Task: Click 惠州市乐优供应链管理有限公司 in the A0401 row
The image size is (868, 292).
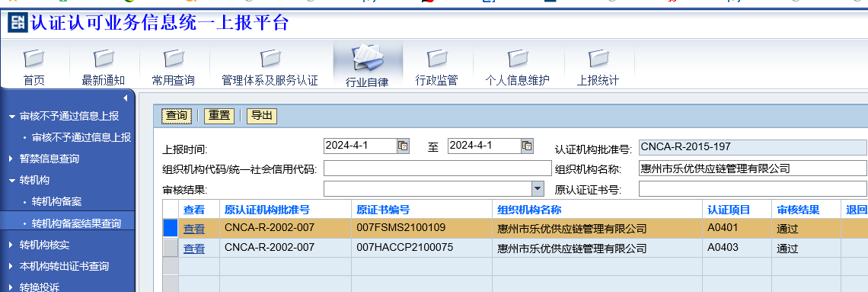Action: [572, 229]
